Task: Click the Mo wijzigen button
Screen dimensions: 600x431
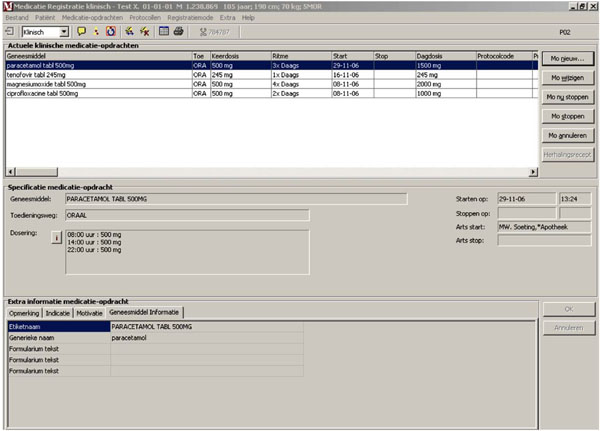Action: coord(567,78)
